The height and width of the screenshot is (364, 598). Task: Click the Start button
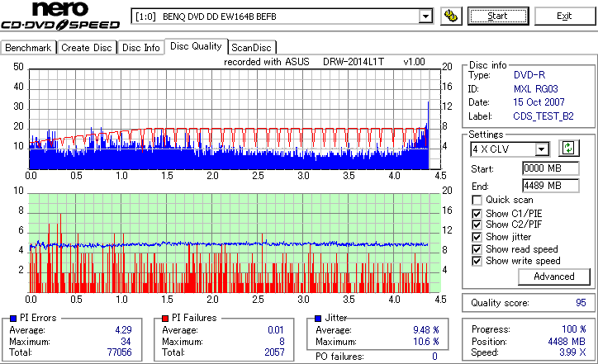(x=498, y=16)
